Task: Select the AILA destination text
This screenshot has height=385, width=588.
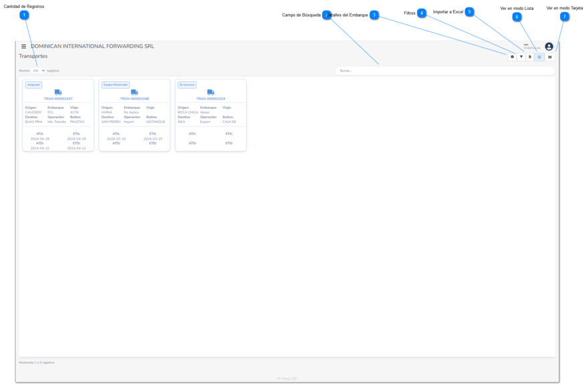Action: (182, 122)
